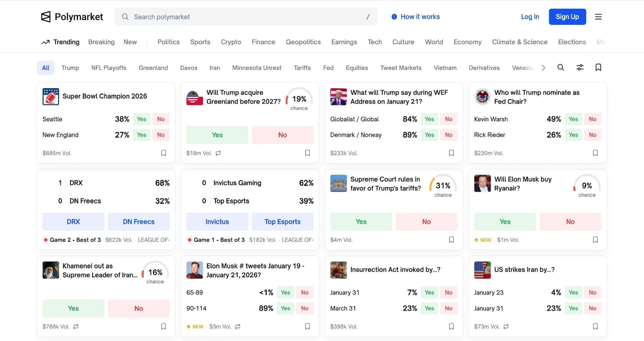The image size is (644, 341).
Task: Click the US strikes Iran flag thumbnail
Action: pyautogui.click(x=482, y=270)
